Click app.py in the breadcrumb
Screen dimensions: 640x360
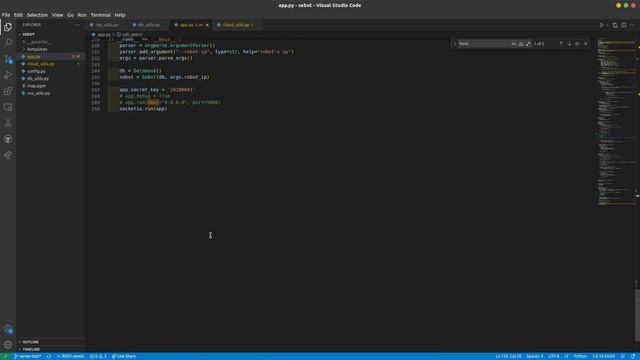tap(104, 35)
